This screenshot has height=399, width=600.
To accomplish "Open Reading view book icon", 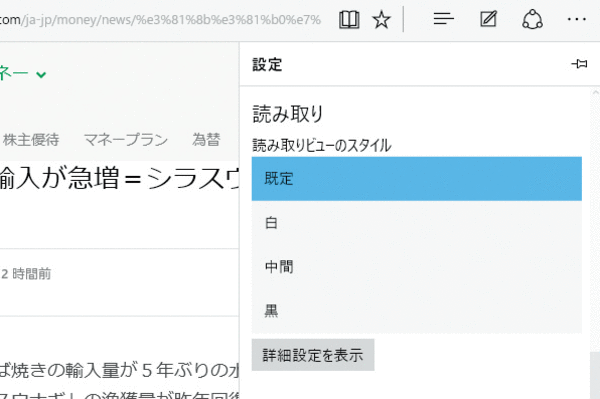I will click(349, 20).
